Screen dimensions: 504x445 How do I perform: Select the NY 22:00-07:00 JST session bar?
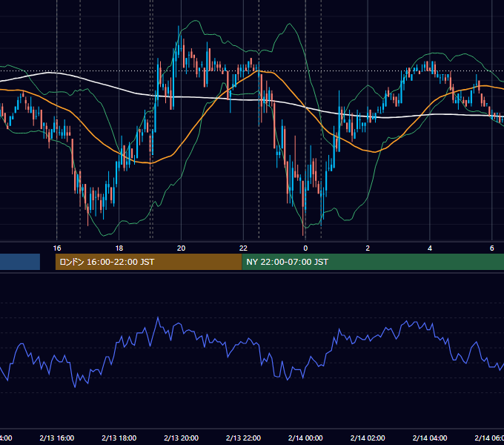coord(373,262)
